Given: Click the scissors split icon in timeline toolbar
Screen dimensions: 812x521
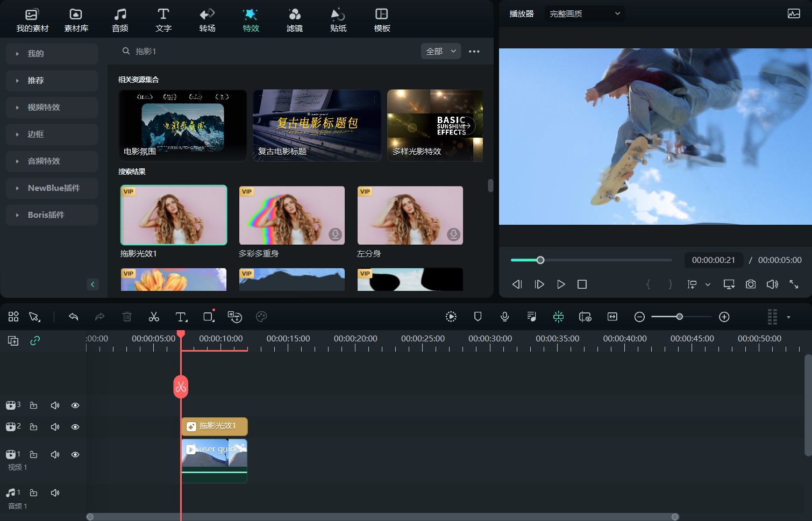Looking at the screenshot, I should tap(154, 317).
